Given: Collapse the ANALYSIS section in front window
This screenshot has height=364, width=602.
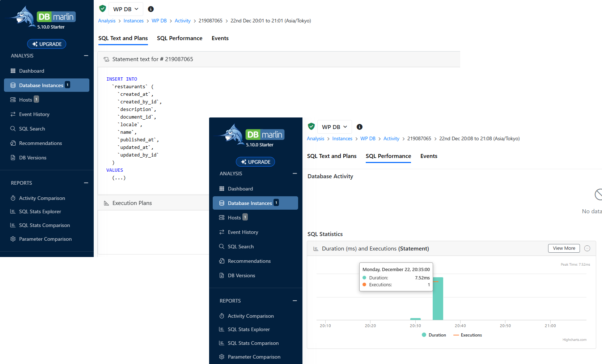Looking at the screenshot, I should 295,174.
